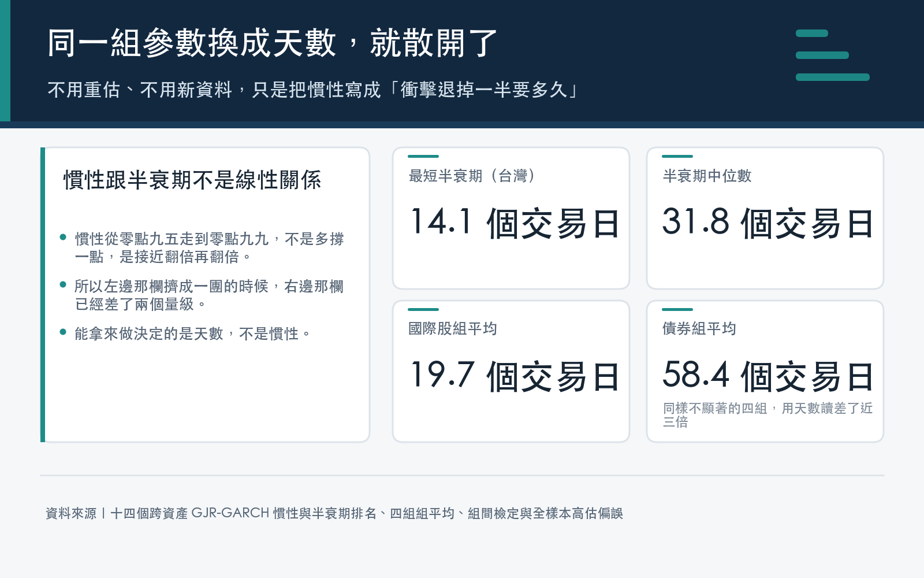Click the value "14.1 個交易日"
The width and height of the screenshot is (924, 578).
[x=515, y=223]
